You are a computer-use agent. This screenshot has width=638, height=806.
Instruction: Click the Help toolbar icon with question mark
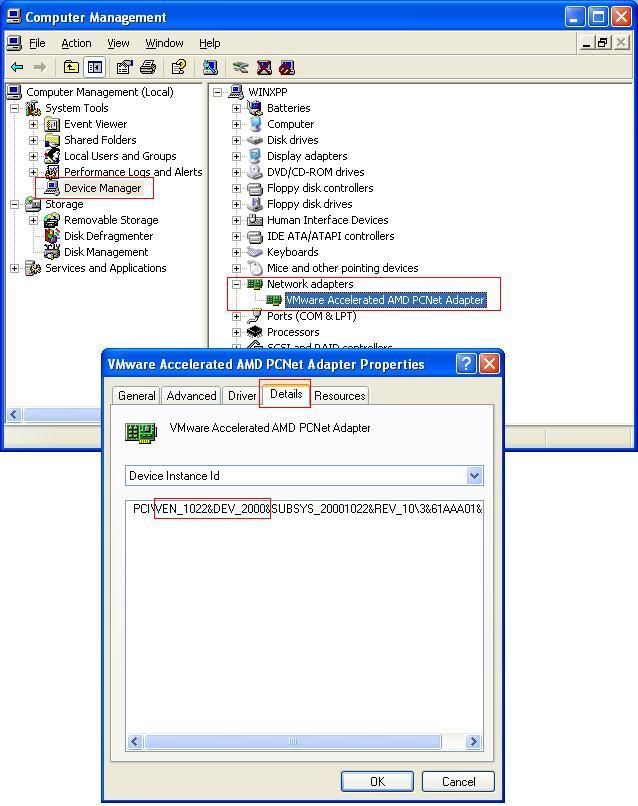pos(178,67)
